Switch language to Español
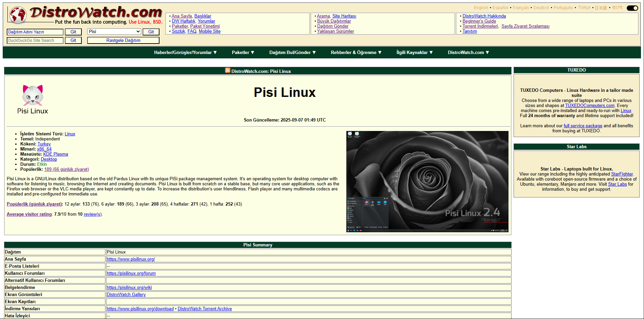 [500, 8]
